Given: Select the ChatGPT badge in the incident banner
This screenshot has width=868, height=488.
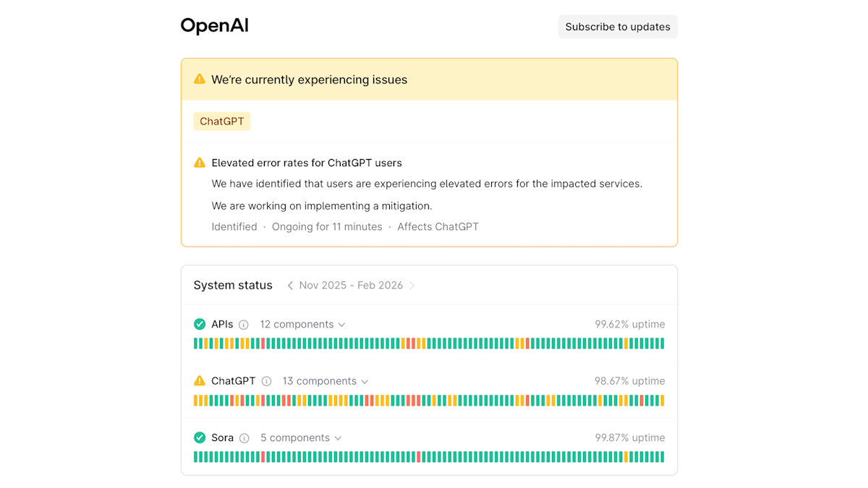Looking at the screenshot, I should [221, 121].
